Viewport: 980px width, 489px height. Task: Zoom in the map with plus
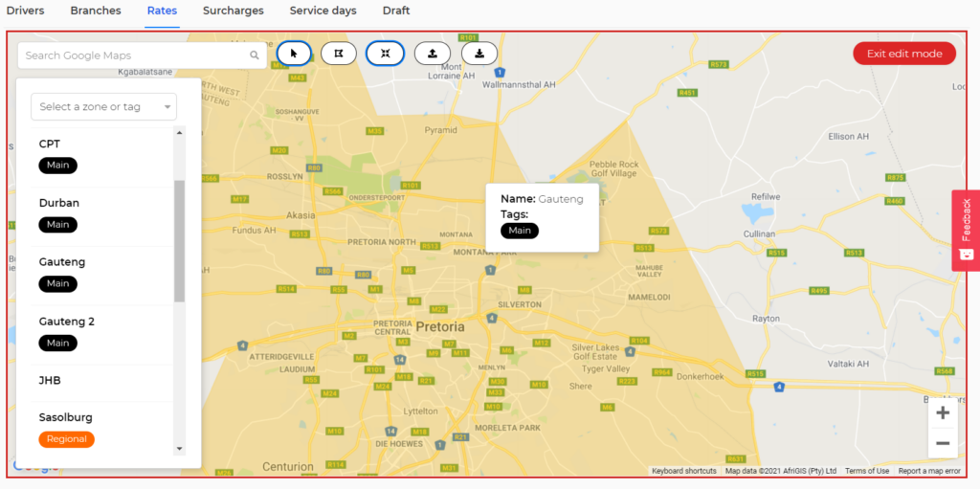tap(943, 412)
